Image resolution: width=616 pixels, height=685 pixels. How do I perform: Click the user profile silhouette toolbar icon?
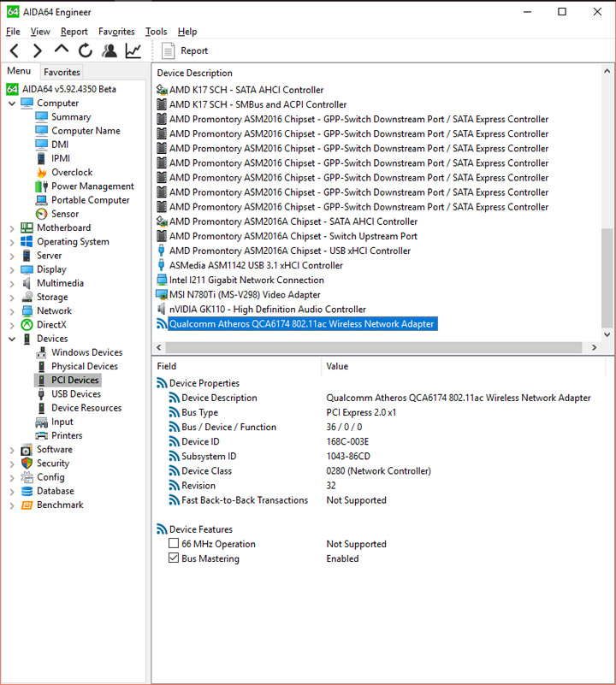tap(110, 50)
